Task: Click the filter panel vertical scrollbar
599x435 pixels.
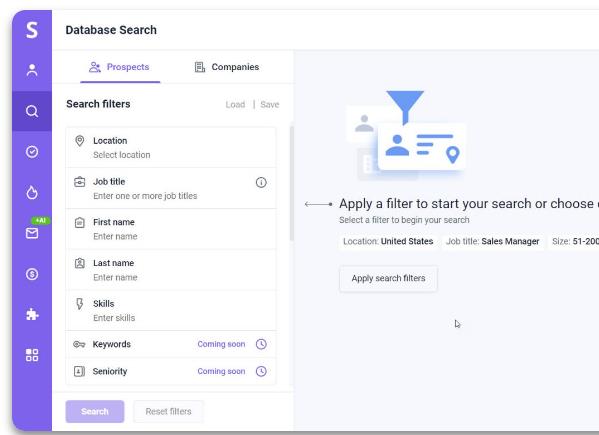Action: (x=292, y=183)
